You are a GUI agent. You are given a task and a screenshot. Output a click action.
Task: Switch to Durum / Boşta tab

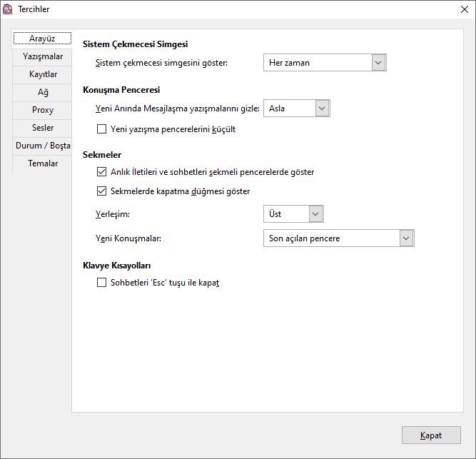point(43,146)
